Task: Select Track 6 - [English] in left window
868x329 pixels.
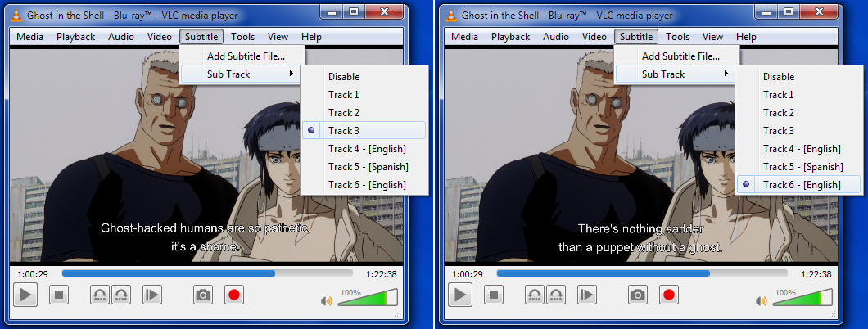Action: 364,185
